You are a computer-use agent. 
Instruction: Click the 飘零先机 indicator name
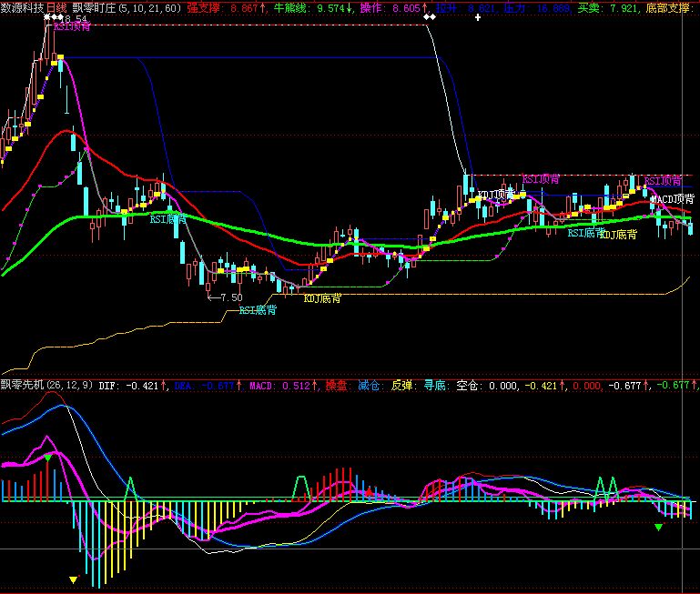click(23, 384)
